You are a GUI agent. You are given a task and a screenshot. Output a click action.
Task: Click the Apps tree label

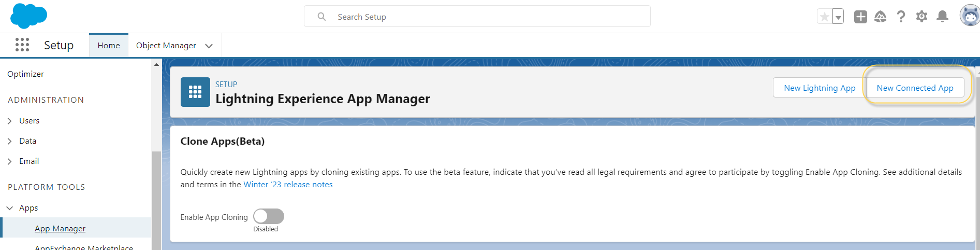pyautogui.click(x=28, y=208)
